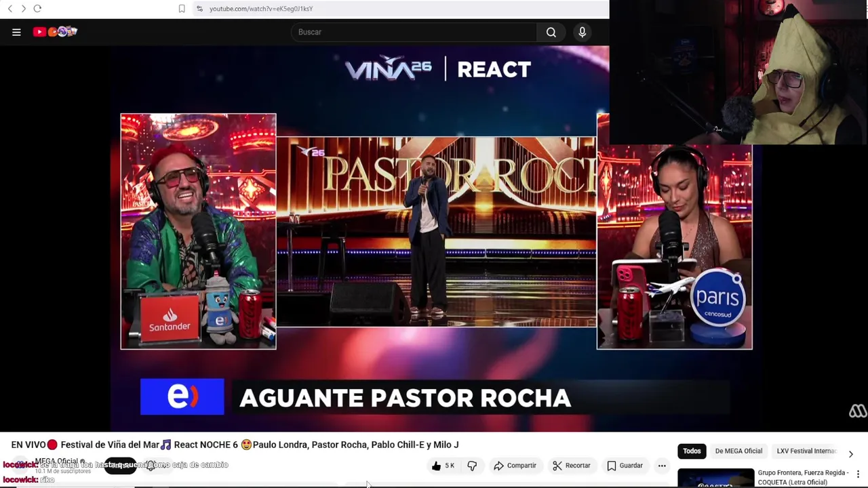The width and height of the screenshot is (868, 488).
Task: Open the MEGA Oficial channel name
Action: (x=57, y=462)
